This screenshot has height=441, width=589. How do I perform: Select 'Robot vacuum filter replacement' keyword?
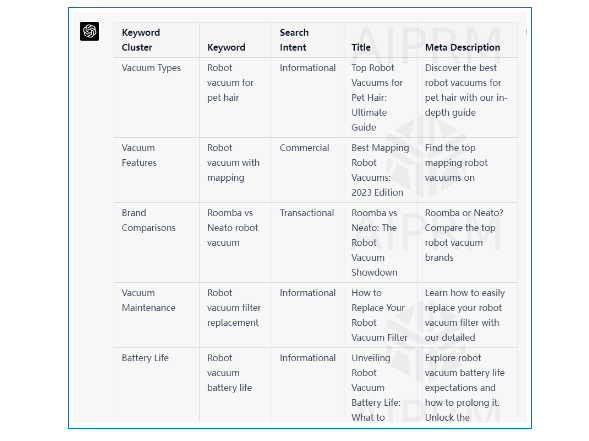(x=234, y=308)
